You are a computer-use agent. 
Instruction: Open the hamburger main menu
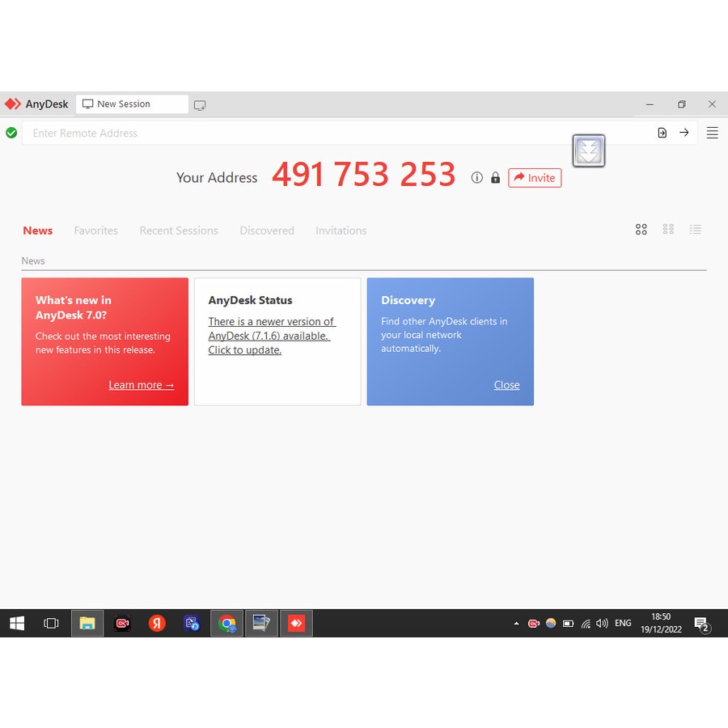pyautogui.click(x=712, y=133)
